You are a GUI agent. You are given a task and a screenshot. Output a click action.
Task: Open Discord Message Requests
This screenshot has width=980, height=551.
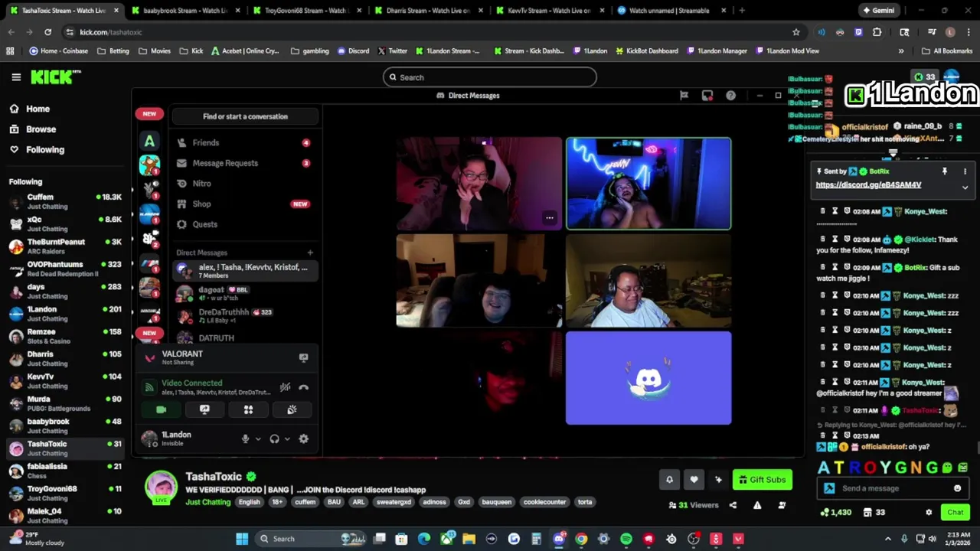(x=243, y=163)
